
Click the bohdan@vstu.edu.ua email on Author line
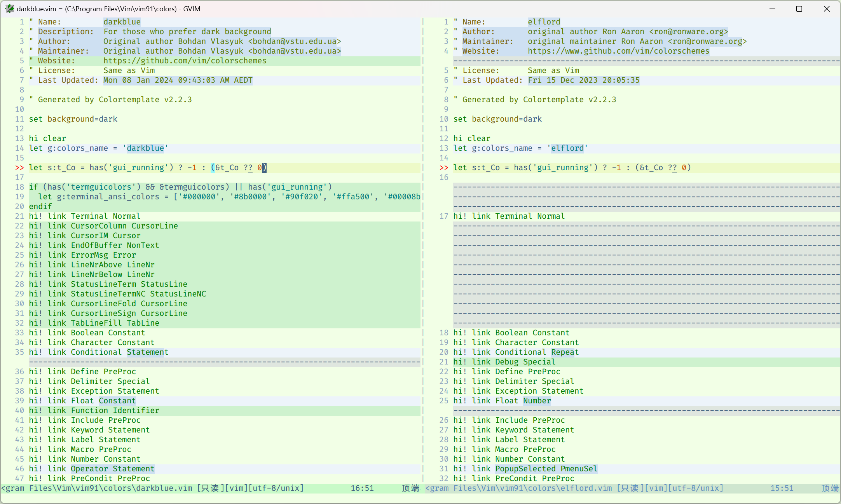coord(295,42)
